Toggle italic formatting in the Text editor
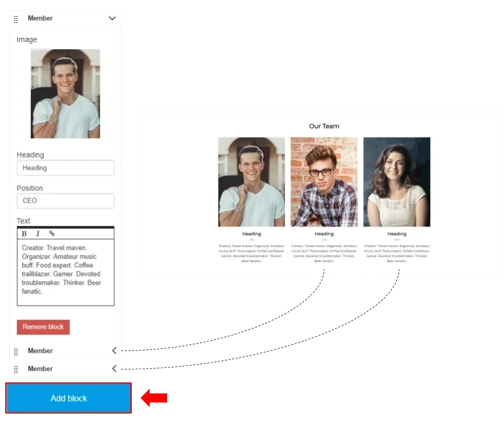Screen dimensions: 504x430 [x=37, y=233]
